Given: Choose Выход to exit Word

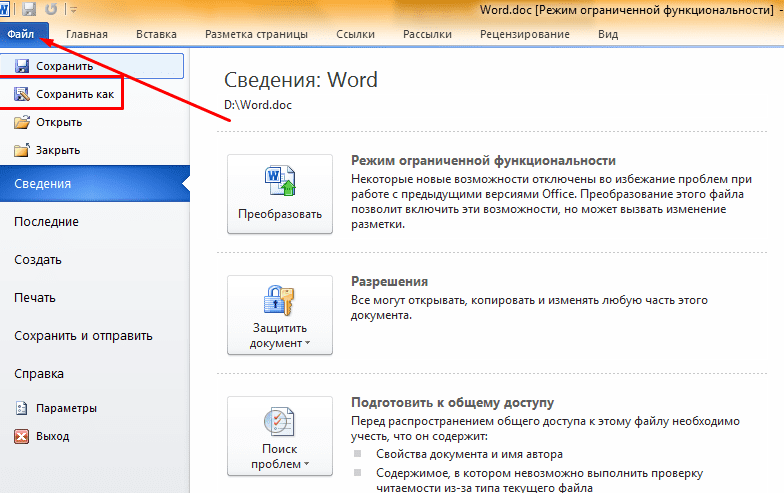Looking at the screenshot, I should [52, 436].
